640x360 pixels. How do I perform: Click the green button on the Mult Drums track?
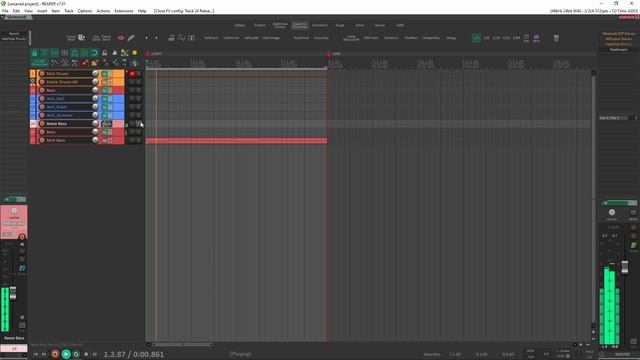coord(104,73)
